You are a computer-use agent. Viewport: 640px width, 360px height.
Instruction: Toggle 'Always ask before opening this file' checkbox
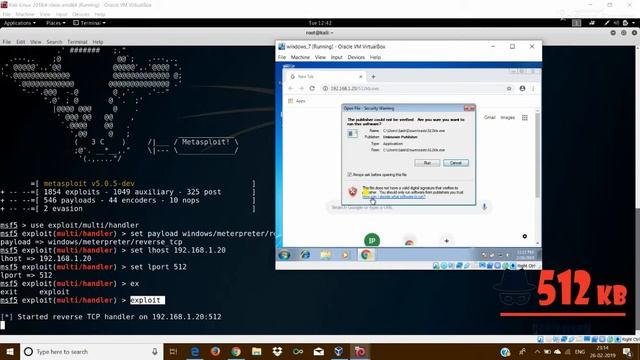(349, 174)
